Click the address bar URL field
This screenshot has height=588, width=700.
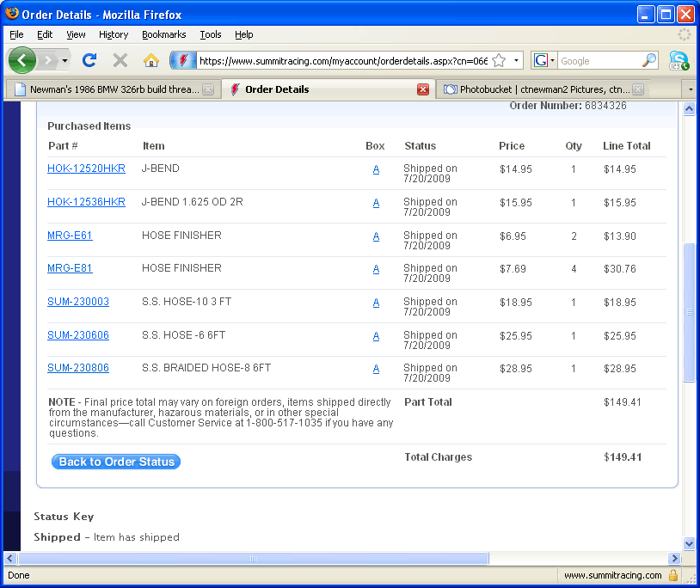pyautogui.click(x=343, y=61)
